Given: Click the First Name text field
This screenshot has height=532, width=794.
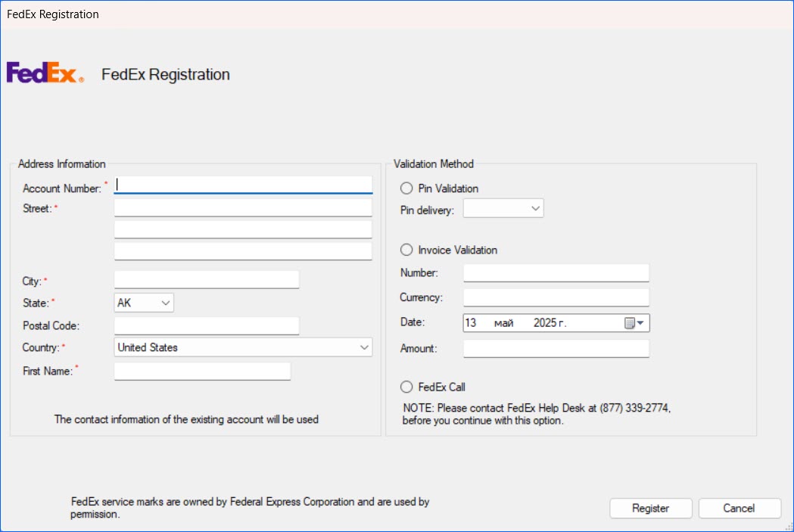Looking at the screenshot, I should pos(203,371).
